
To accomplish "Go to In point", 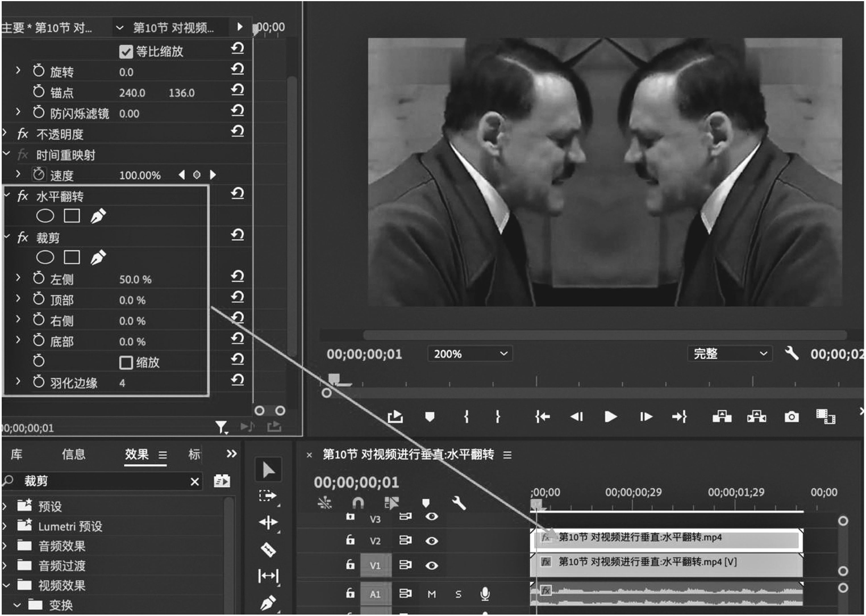I will [x=543, y=417].
